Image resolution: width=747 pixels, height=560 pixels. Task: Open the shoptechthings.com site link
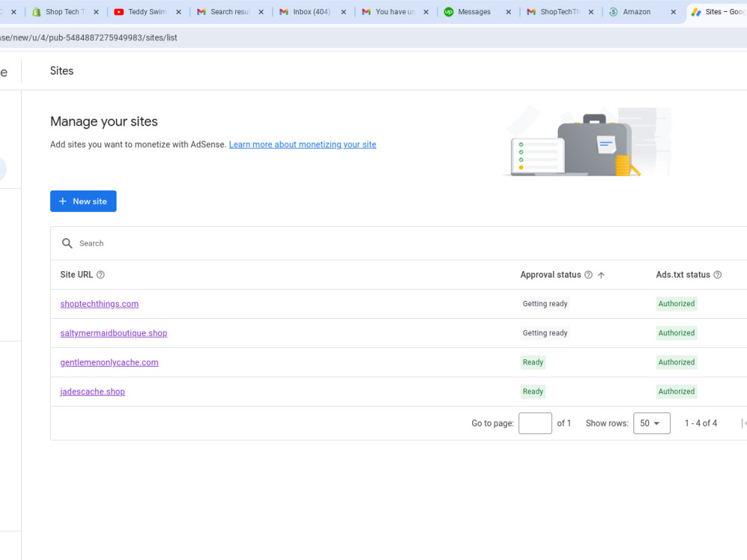click(x=99, y=304)
